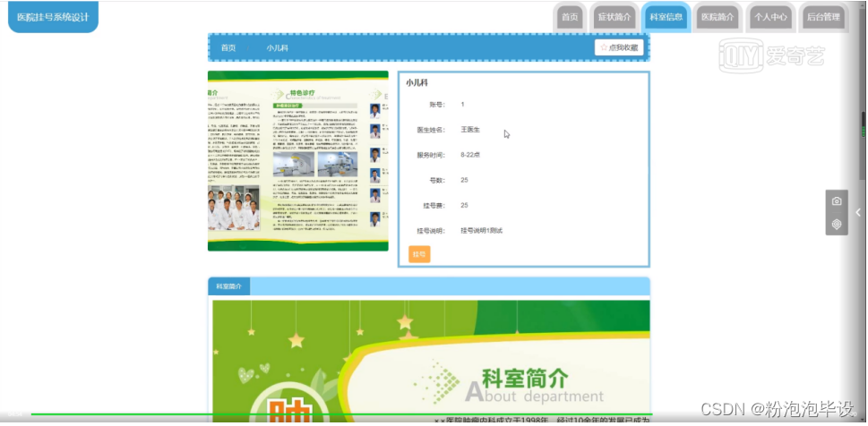This screenshot has height=426, width=868.
Task: Open the 后台管理 tab
Action: [823, 17]
